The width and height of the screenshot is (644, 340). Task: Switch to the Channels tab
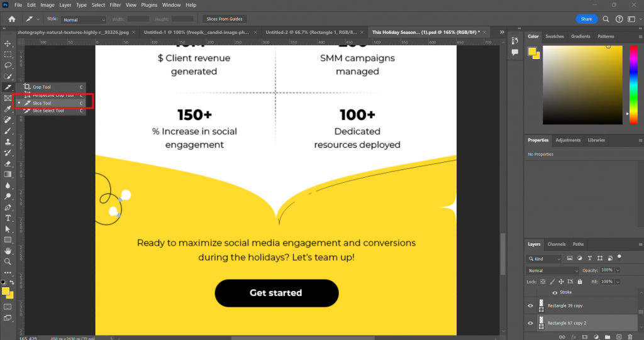(557, 244)
